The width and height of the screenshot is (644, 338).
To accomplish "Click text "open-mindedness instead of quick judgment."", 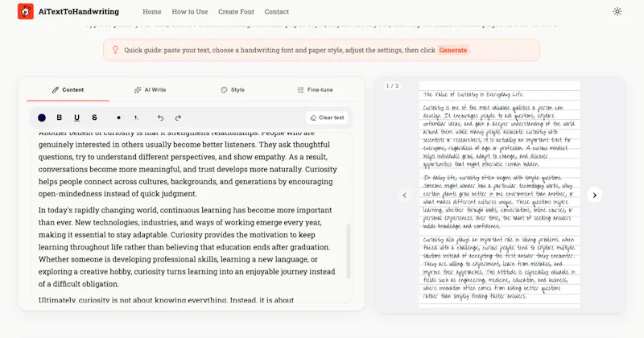I will tap(118, 194).
